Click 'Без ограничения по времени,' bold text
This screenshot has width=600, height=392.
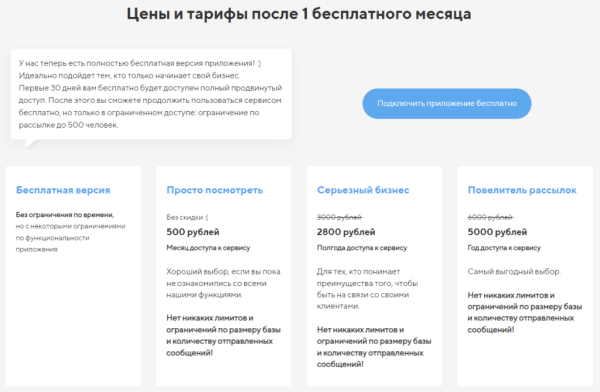[65, 215]
